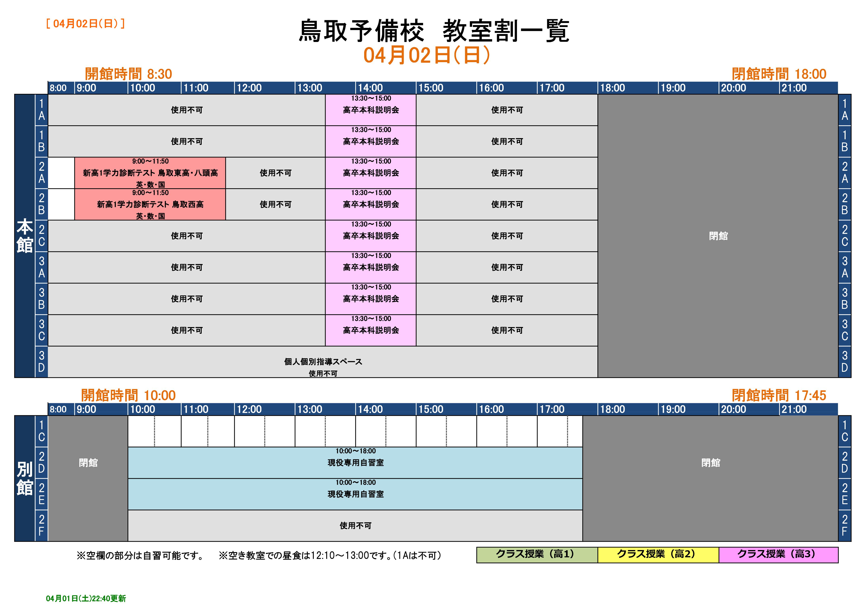Click 8:00 in the 別館 time header
The width and height of the screenshot is (868, 613).
(58, 409)
